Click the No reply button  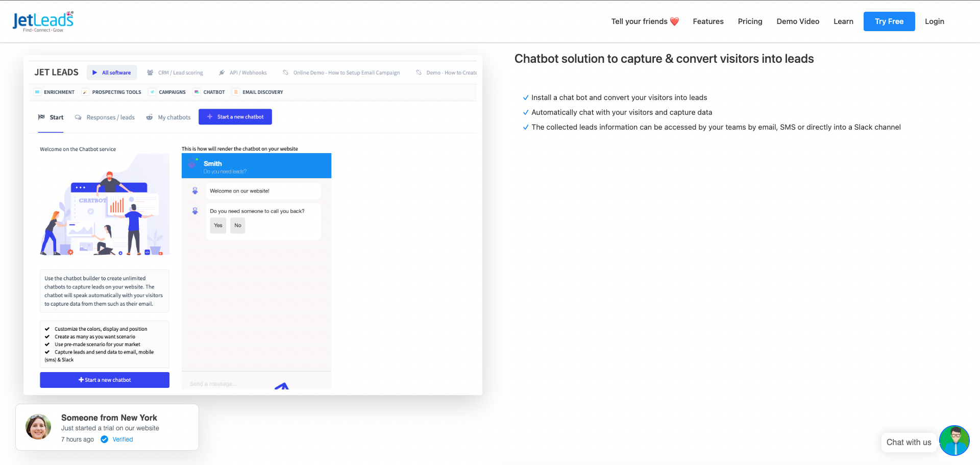(238, 226)
